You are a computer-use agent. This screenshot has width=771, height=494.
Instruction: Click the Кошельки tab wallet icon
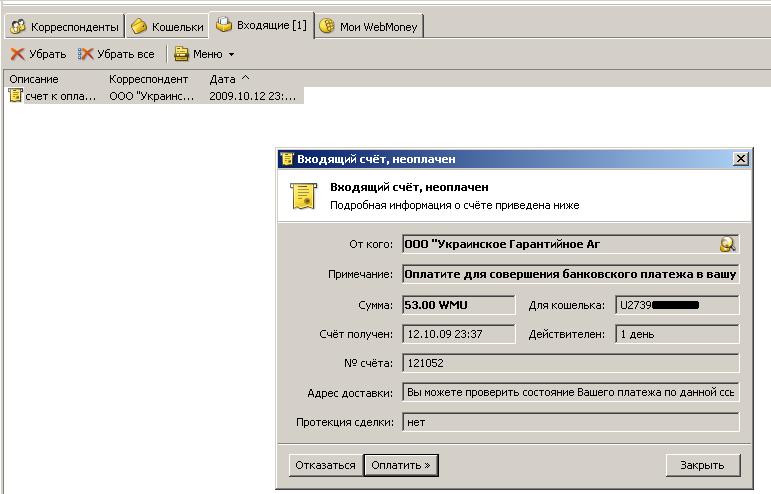pyautogui.click(x=139, y=27)
